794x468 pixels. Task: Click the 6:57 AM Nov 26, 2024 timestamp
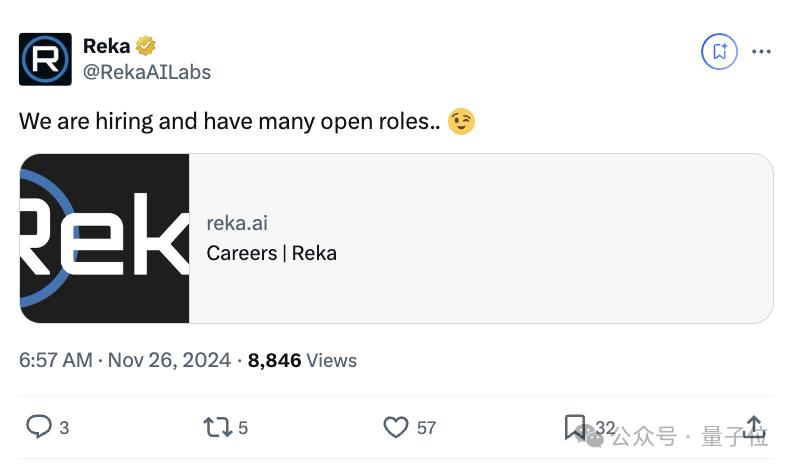(125, 360)
